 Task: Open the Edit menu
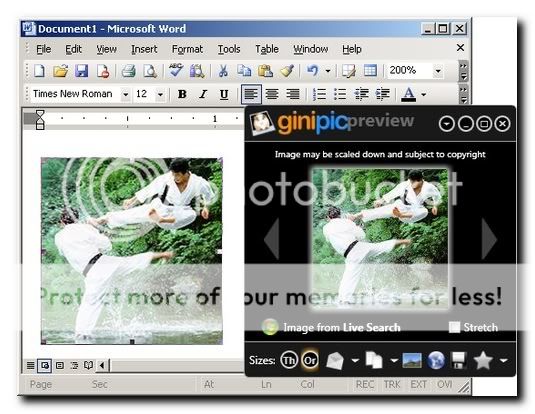point(73,49)
